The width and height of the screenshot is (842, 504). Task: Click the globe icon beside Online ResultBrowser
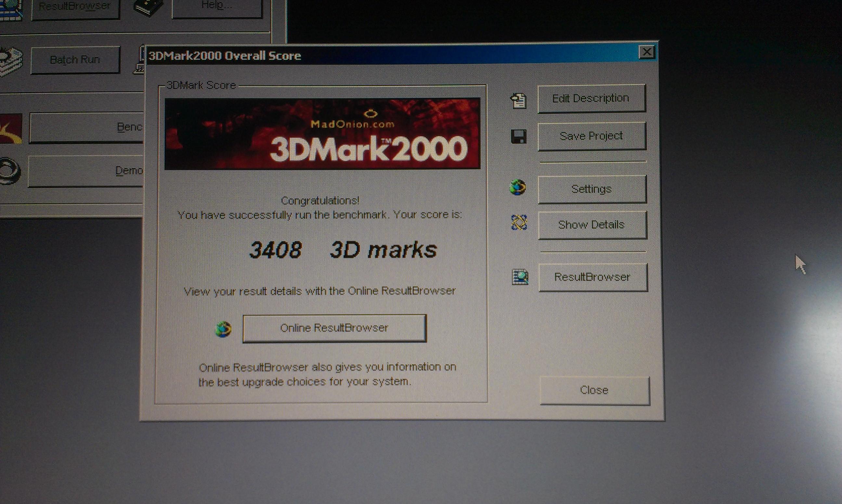224,329
